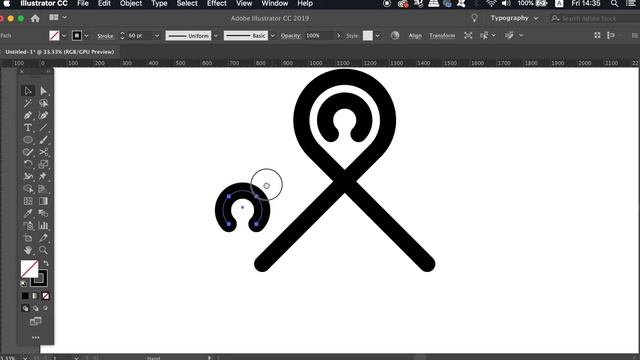The height and width of the screenshot is (360, 640).
Task: Select the Zoom tool
Action: tap(43, 250)
